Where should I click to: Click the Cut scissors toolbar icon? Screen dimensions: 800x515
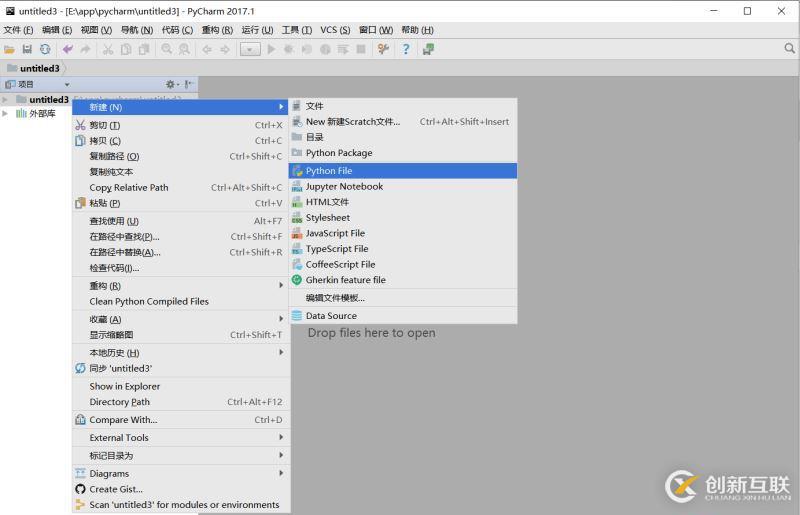108,50
